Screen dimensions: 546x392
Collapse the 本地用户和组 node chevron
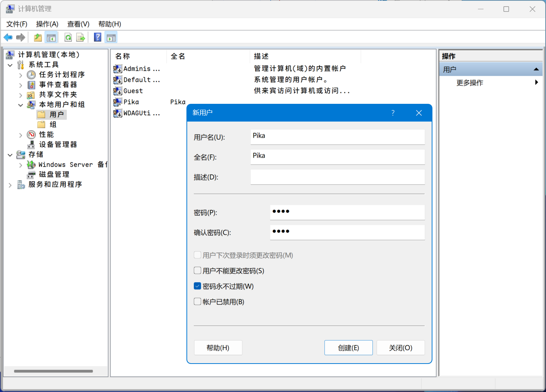tap(21, 105)
